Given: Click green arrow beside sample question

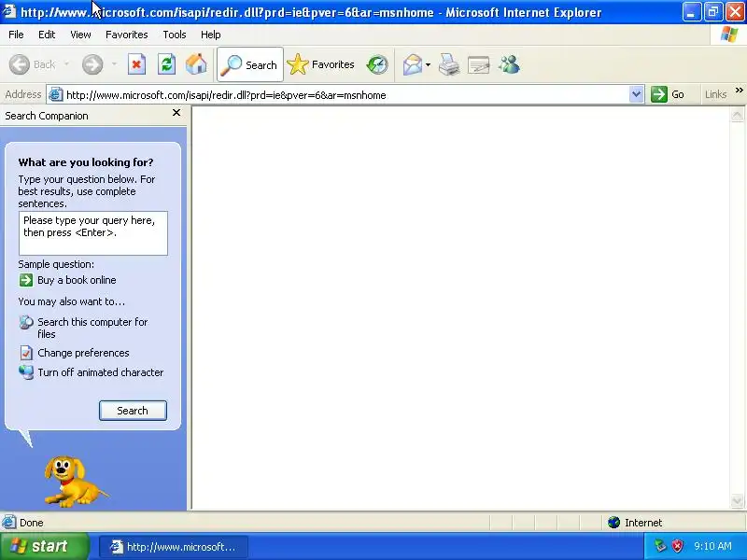Looking at the screenshot, I should point(26,280).
